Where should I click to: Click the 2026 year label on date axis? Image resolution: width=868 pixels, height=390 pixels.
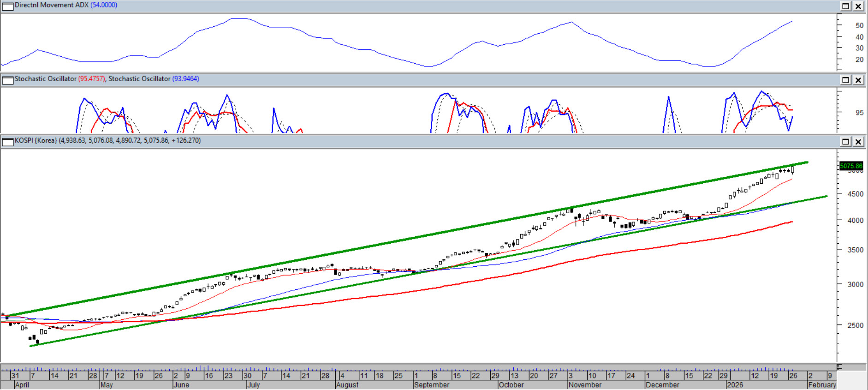pyautogui.click(x=735, y=385)
